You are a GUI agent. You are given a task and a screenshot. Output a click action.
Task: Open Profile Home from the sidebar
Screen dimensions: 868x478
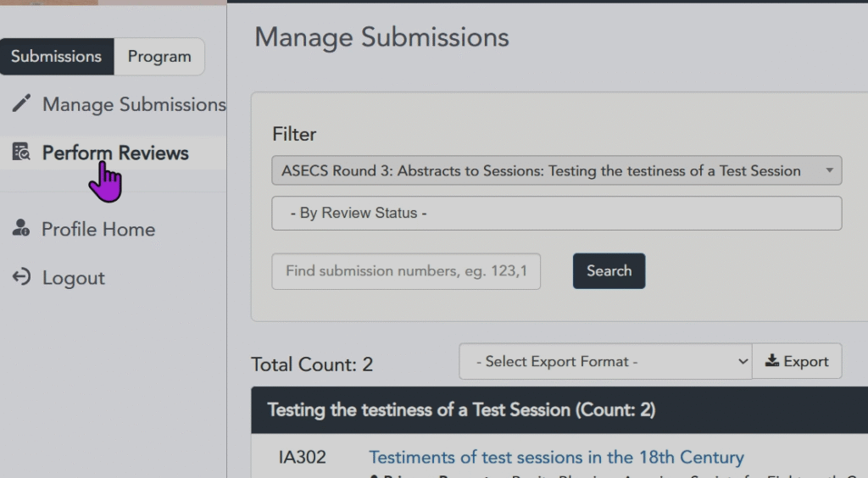pyautogui.click(x=98, y=230)
